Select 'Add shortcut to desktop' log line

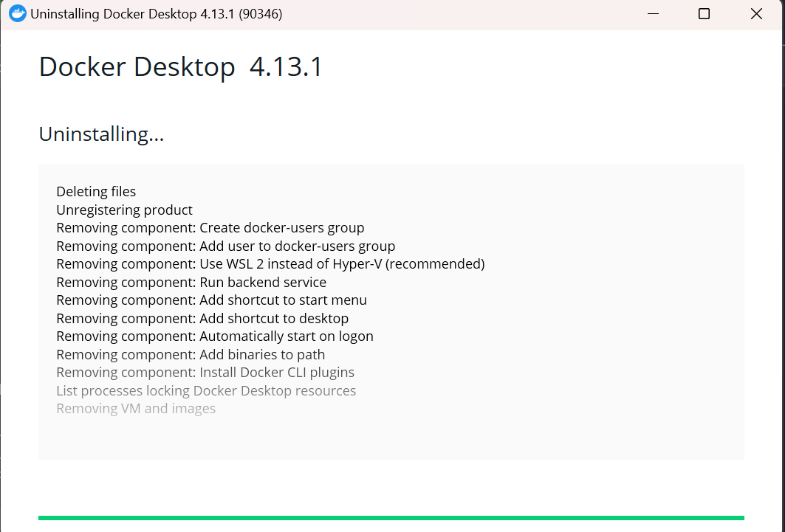pos(202,318)
